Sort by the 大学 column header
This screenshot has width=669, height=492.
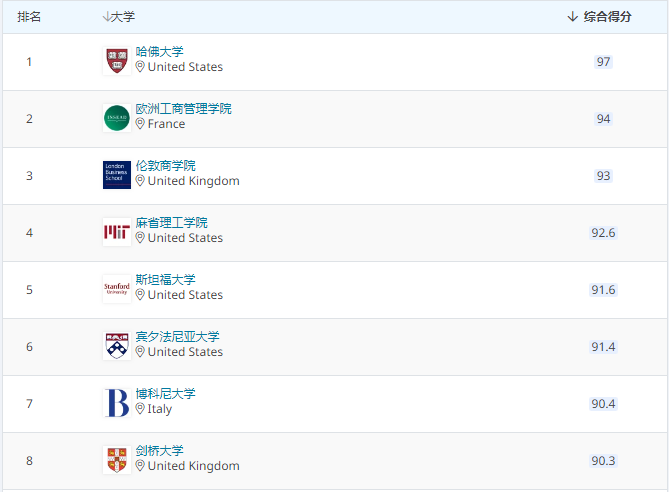point(119,17)
